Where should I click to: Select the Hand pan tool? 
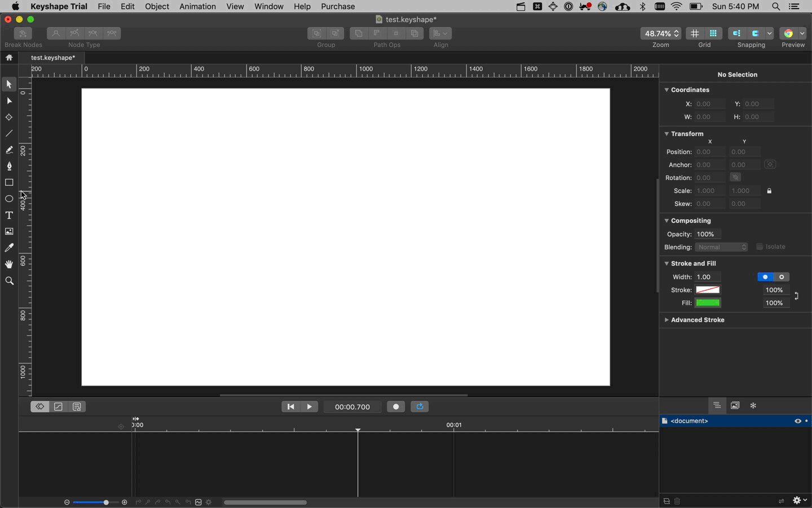pyautogui.click(x=9, y=264)
